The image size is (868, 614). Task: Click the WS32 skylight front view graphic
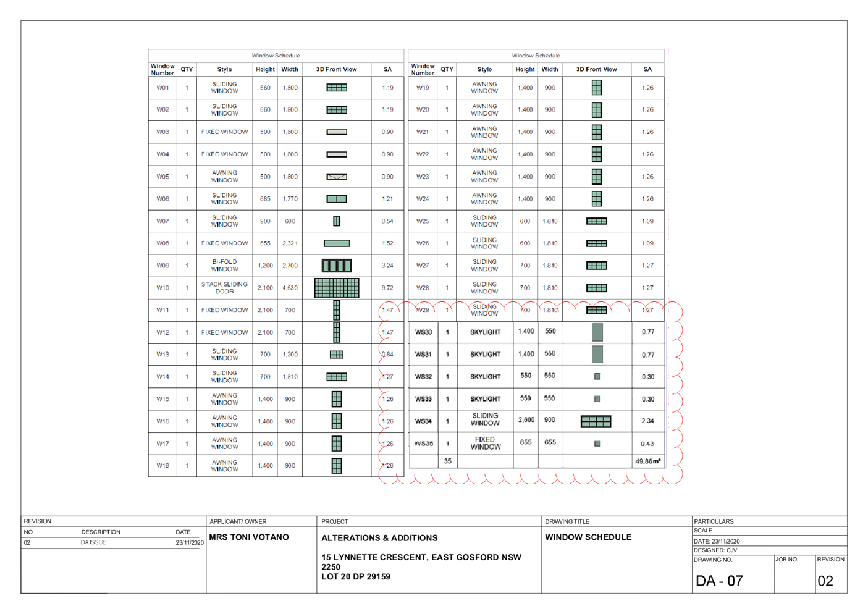tap(597, 376)
